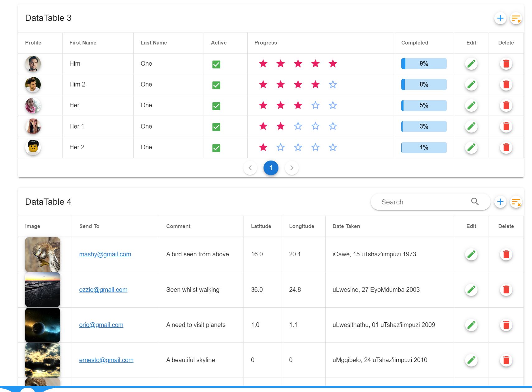
Task: Delete the Him row with 9% completed
Action: (506, 64)
